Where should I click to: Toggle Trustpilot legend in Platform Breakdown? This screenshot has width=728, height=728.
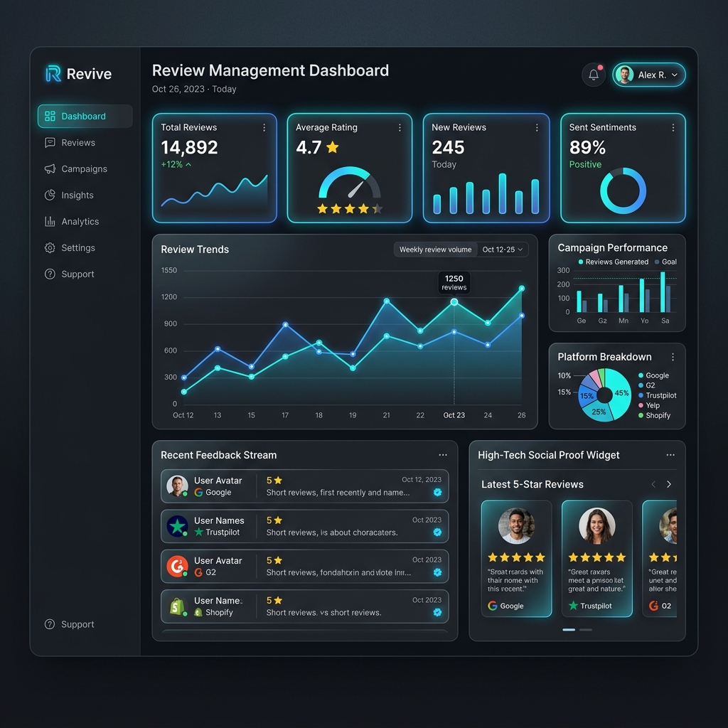click(x=657, y=395)
